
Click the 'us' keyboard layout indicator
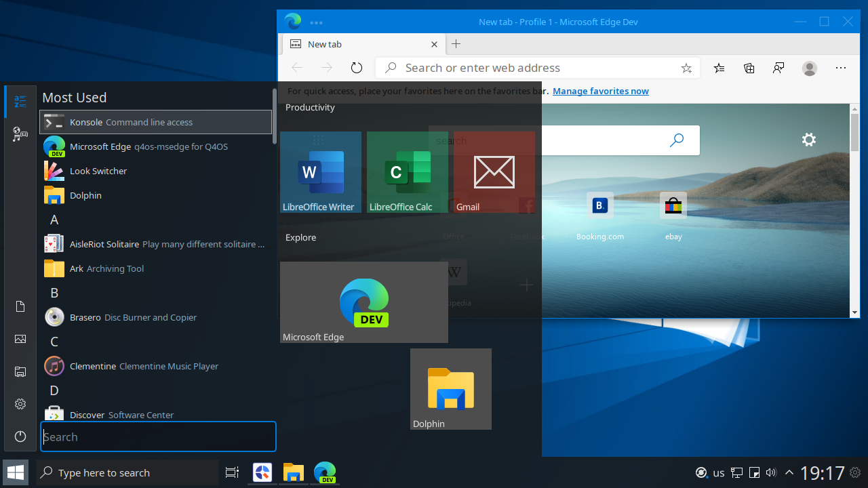pyautogui.click(x=719, y=473)
